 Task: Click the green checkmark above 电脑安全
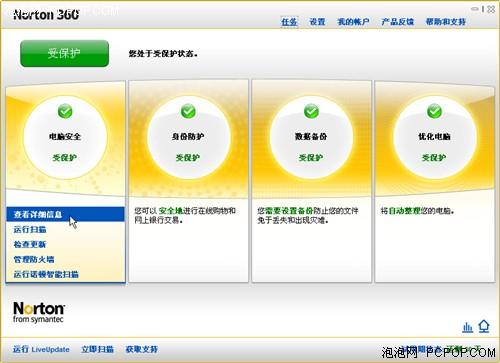click(65, 111)
